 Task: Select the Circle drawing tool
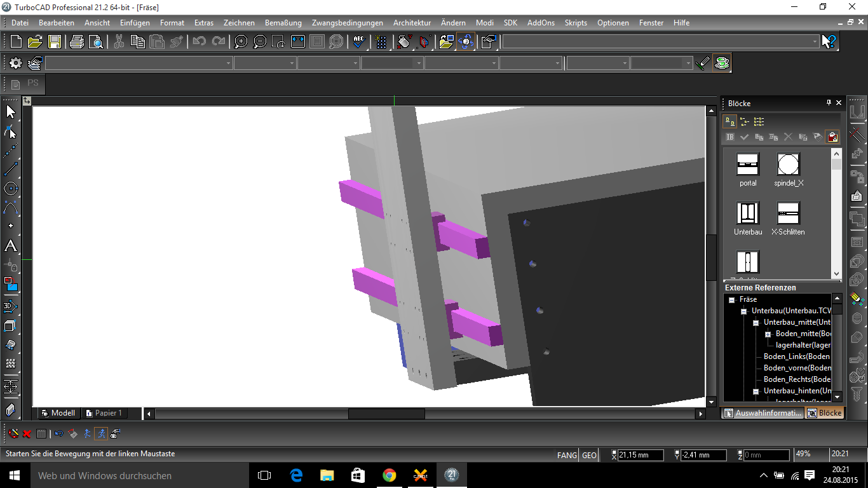click(11, 189)
